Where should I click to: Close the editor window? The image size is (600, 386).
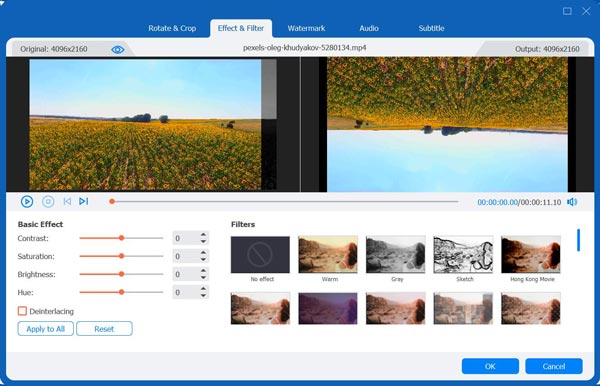[586, 11]
